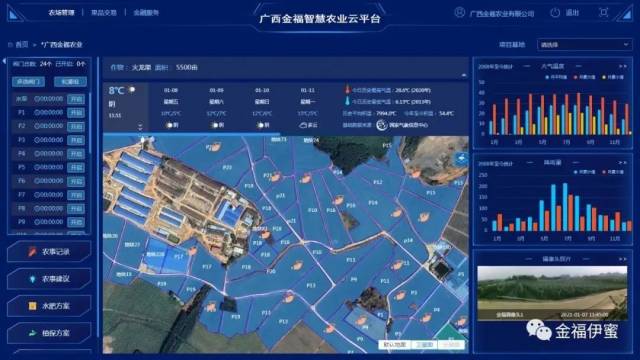This screenshot has height=360, width=640.
Task: Switch to the 农场管理 top menu tab
Action: [61, 13]
